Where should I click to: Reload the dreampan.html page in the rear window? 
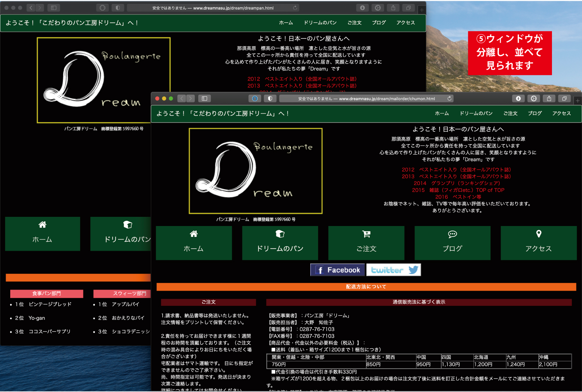[295, 8]
